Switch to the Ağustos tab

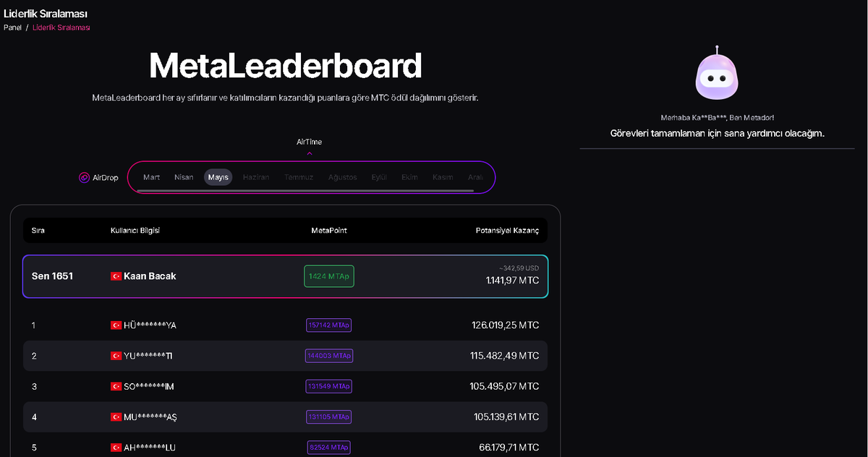click(x=342, y=176)
